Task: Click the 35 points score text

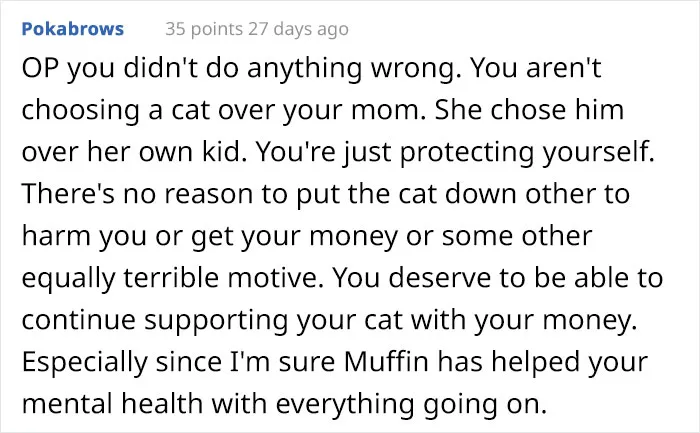Action: pos(204,29)
